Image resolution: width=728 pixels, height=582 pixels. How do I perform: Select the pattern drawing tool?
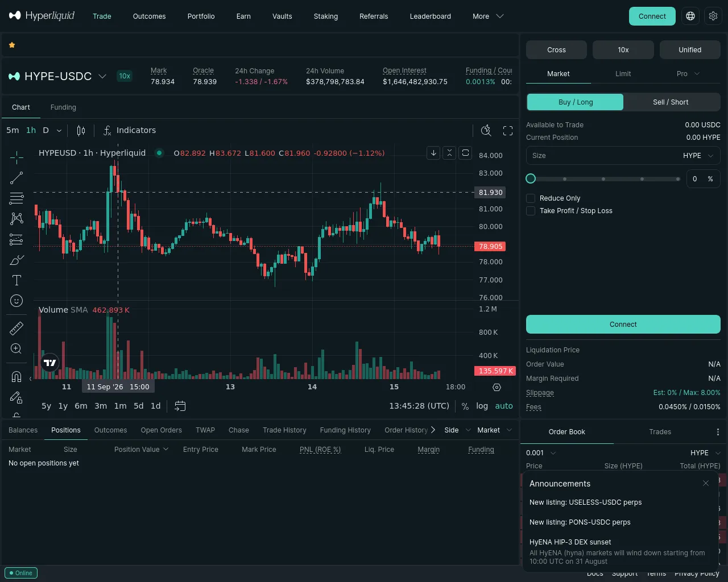(16, 219)
